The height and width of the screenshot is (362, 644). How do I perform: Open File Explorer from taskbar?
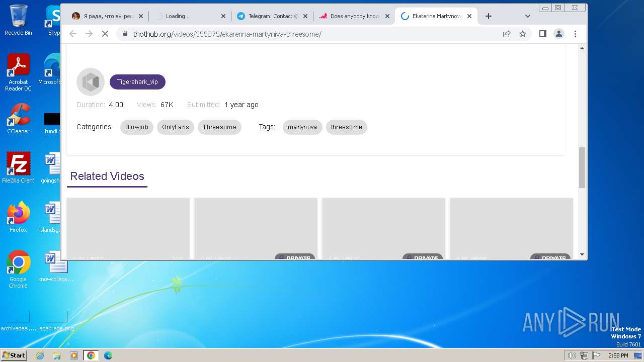click(x=57, y=355)
